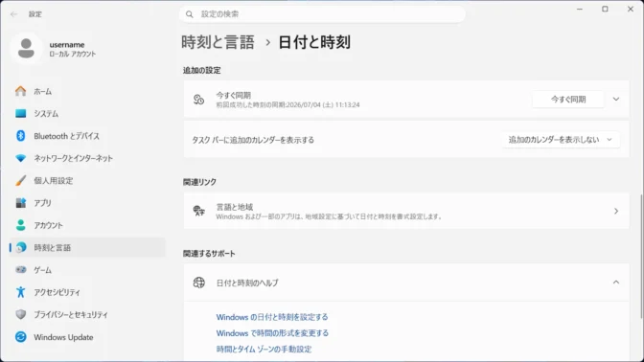The height and width of the screenshot is (362, 644).
Task: Open アカウント settings
Action: [x=87, y=225]
